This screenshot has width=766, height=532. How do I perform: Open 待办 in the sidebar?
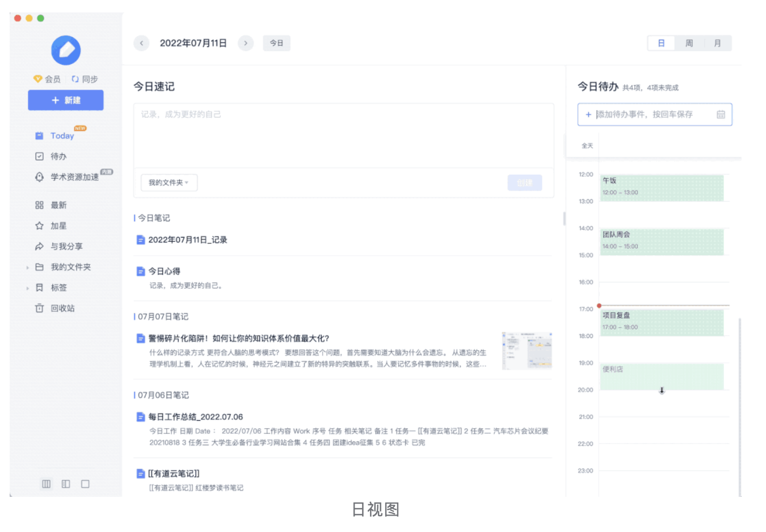[58, 156]
